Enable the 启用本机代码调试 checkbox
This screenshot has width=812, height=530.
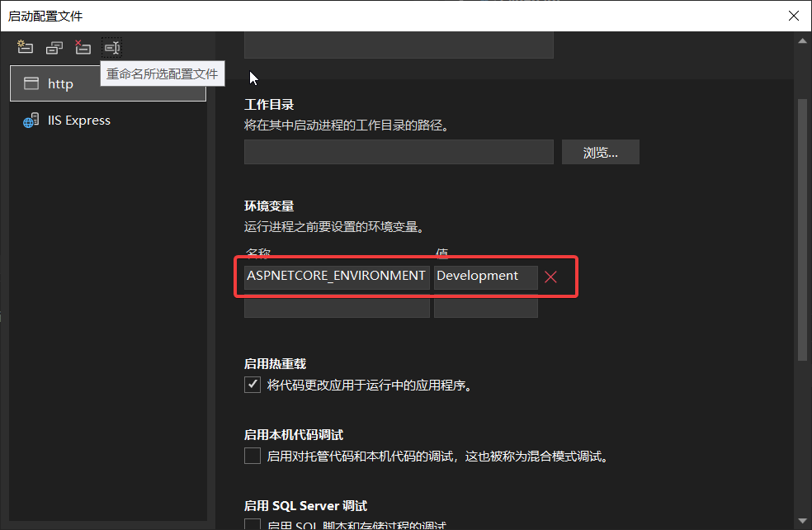[x=253, y=456]
